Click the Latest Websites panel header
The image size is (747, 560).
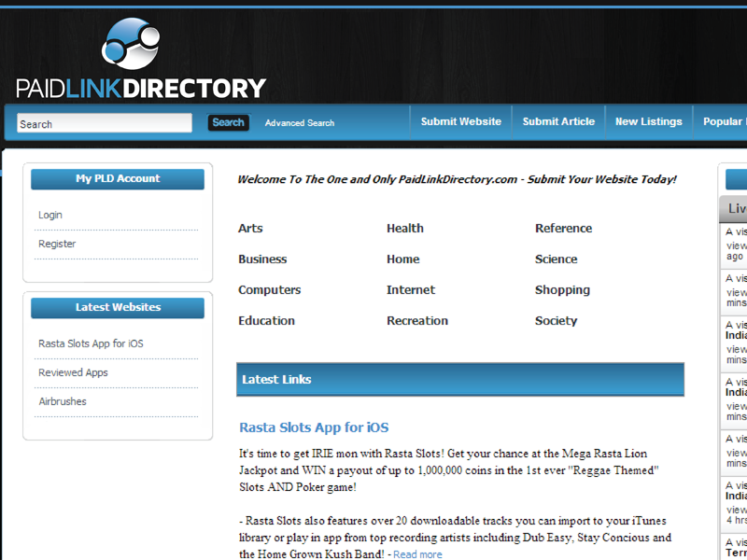[x=118, y=308]
